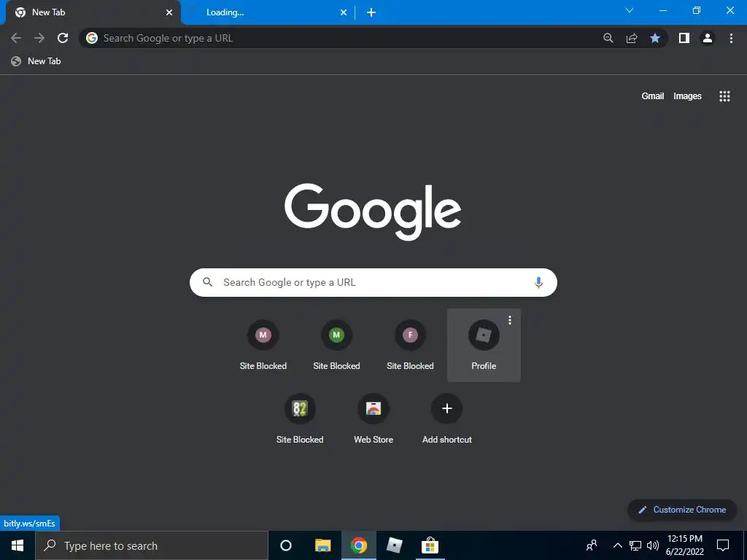Open the Site Blocked shortcut with 82 icon

[300, 419]
